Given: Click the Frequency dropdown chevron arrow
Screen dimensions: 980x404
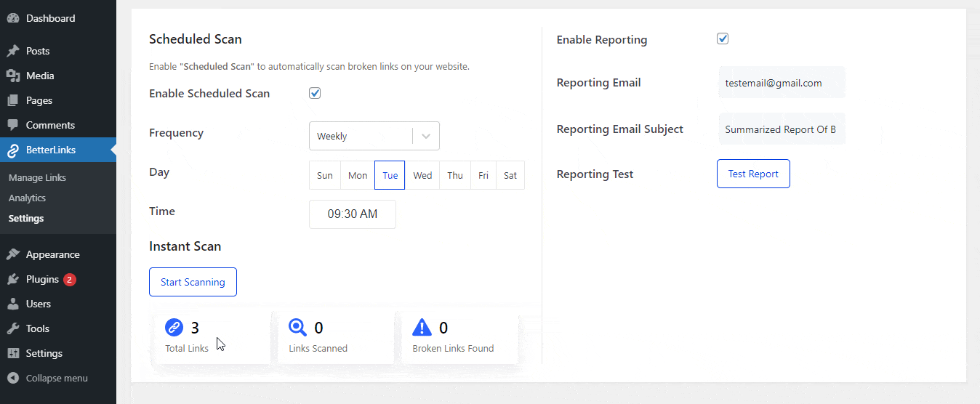Looking at the screenshot, I should 426,136.
